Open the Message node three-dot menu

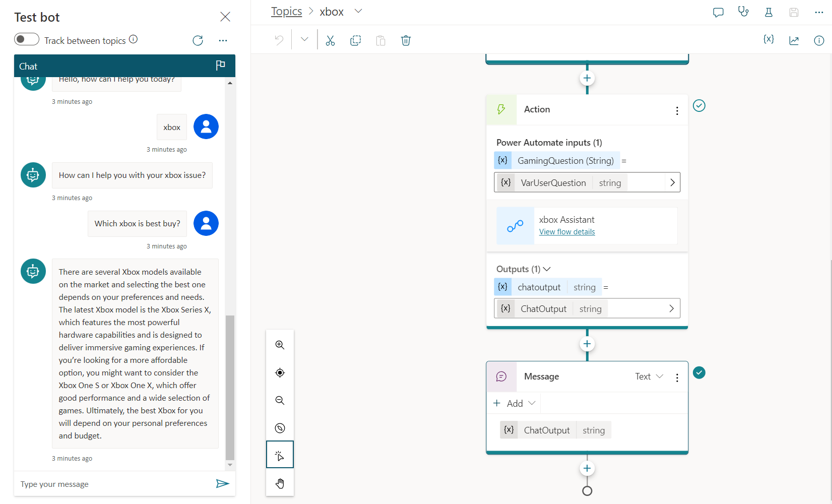coord(677,377)
